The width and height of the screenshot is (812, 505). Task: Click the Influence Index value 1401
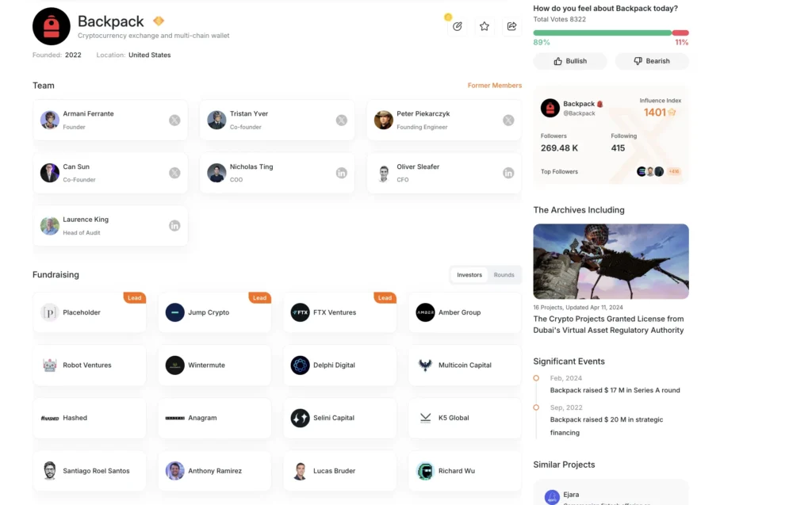click(x=654, y=113)
